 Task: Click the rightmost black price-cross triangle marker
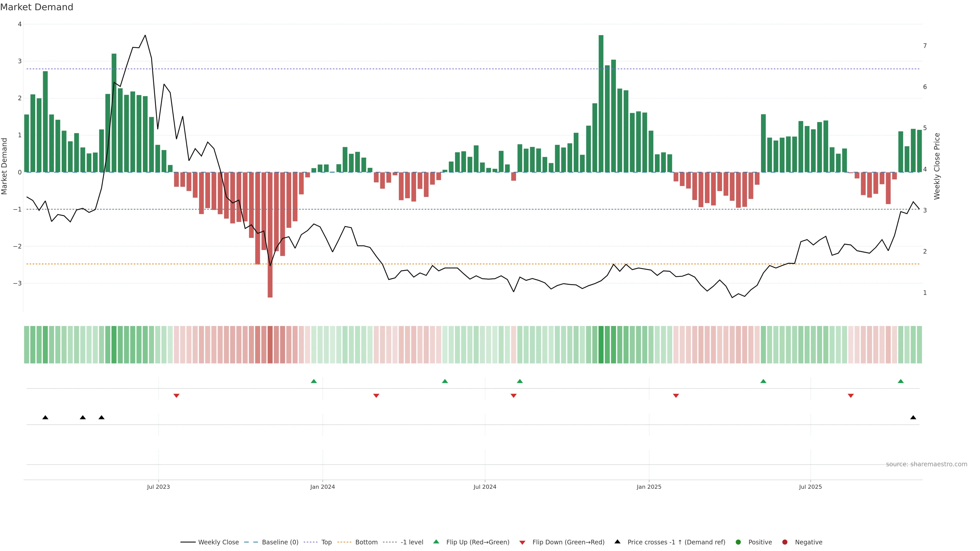click(913, 418)
